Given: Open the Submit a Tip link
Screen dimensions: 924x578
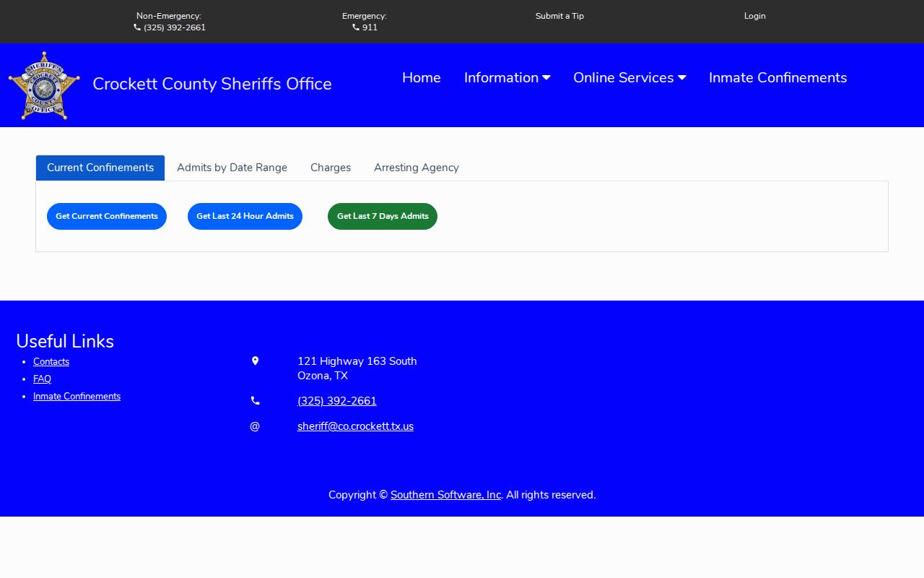Looking at the screenshot, I should (559, 16).
